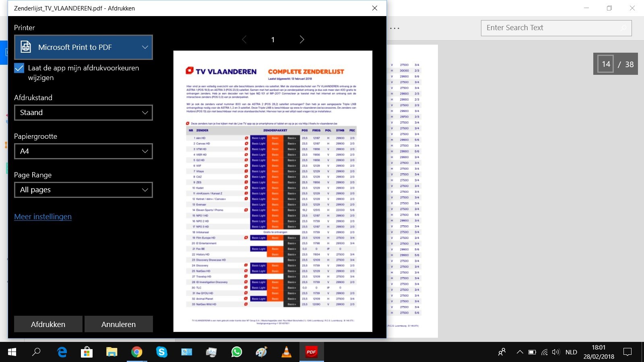Switch to the PDF reader taskbar icon
The width and height of the screenshot is (644, 362).
point(311,352)
